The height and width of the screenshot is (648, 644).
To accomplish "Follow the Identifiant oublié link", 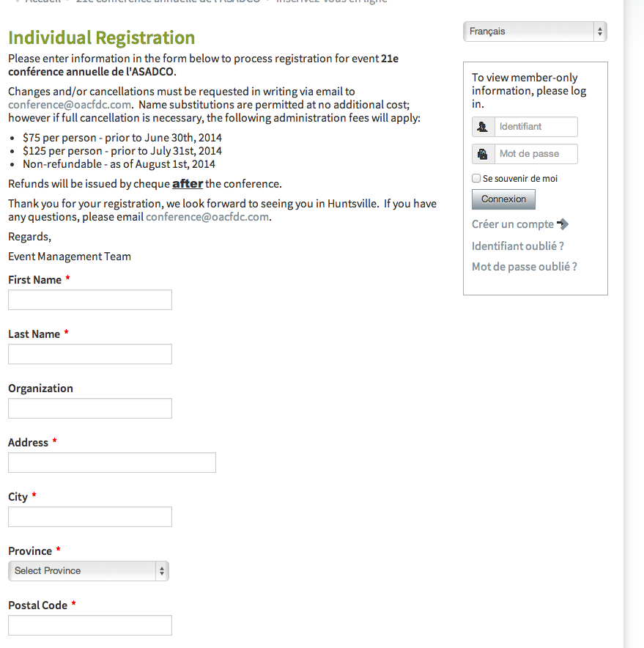I will (518, 246).
